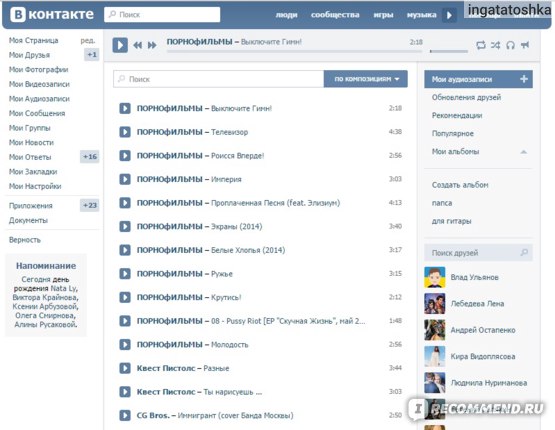Screen dimensions: 555x430
Task: Play track Империя
Action: click(x=125, y=179)
